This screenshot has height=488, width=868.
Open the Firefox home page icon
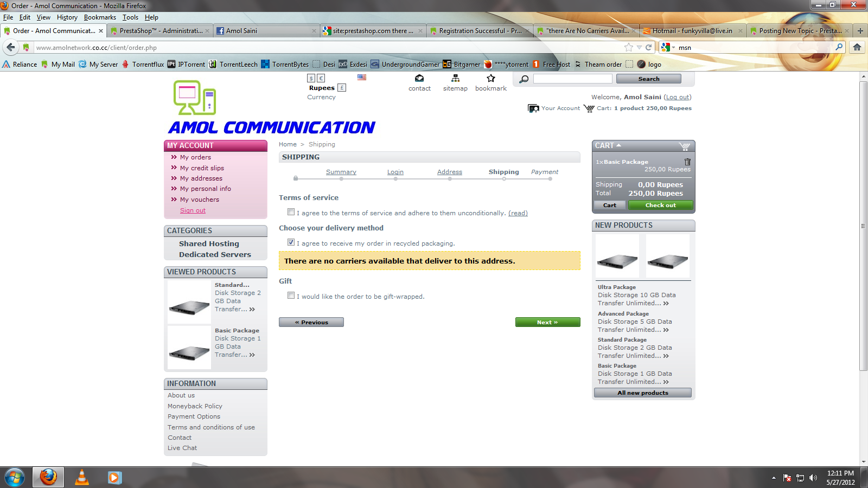(857, 47)
